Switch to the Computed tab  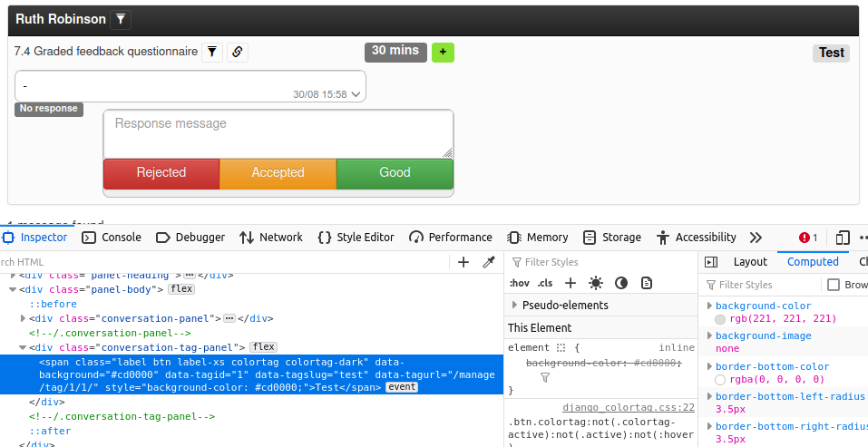click(x=813, y=262)
